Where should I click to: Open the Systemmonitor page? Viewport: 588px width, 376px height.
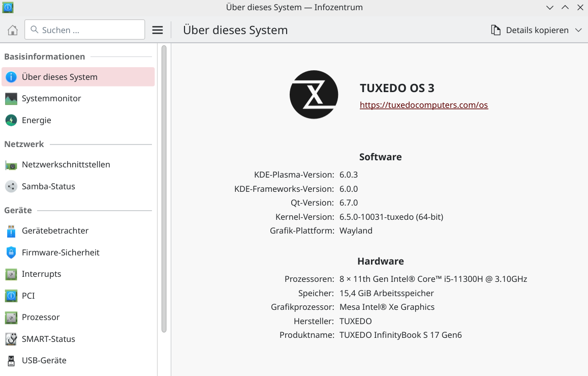tap(78, 99)
